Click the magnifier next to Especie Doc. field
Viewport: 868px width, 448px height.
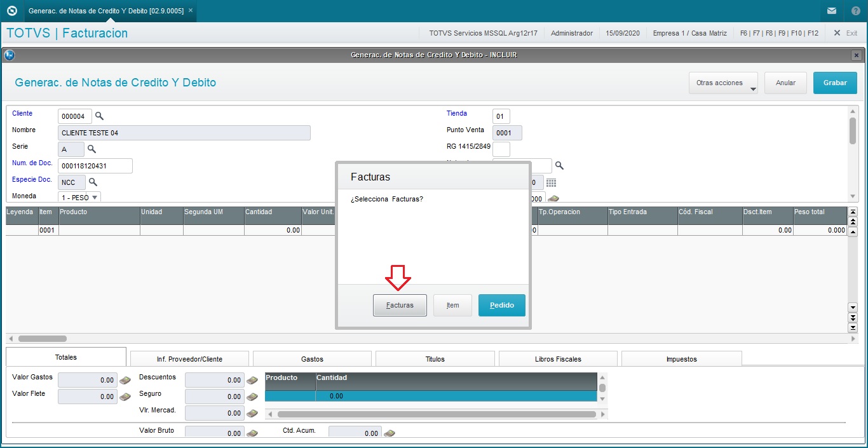[x=93, y=182]
